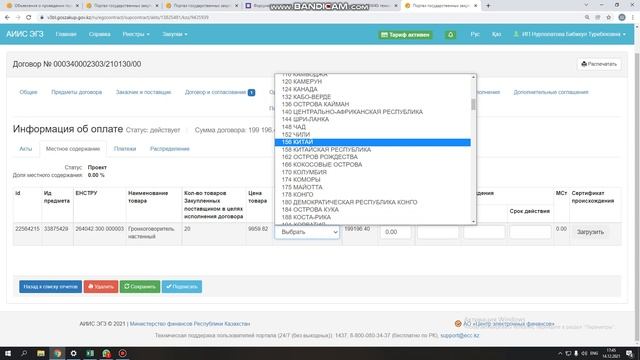
Task: Close the active Портал государственных закупок tab
Action: tap(476, 6)
